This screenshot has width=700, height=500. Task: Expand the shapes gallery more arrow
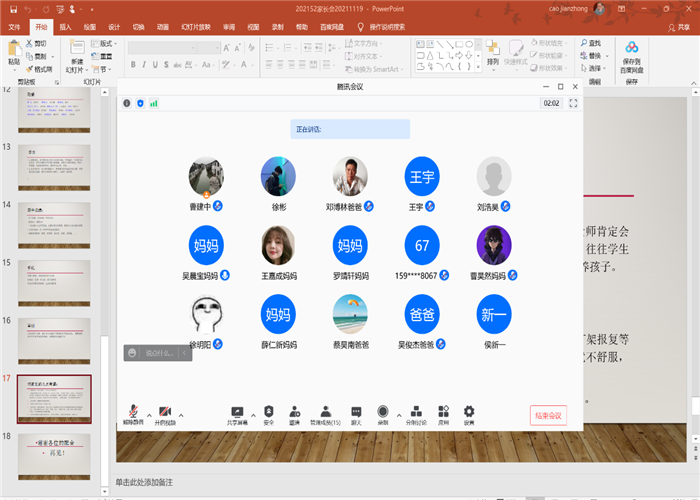coord(478,67)
